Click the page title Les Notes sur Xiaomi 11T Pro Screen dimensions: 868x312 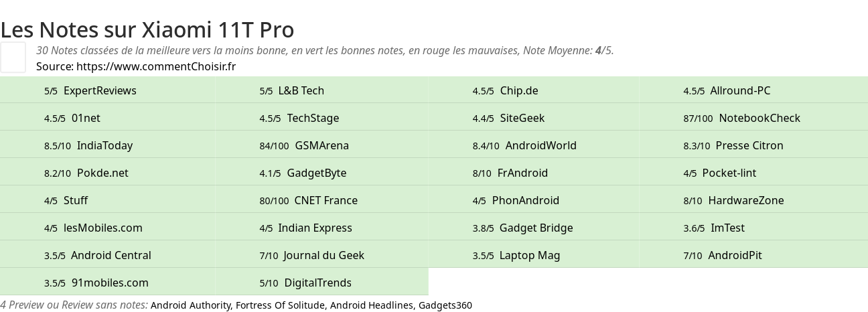pyautogui.click(x=147, y=29)
